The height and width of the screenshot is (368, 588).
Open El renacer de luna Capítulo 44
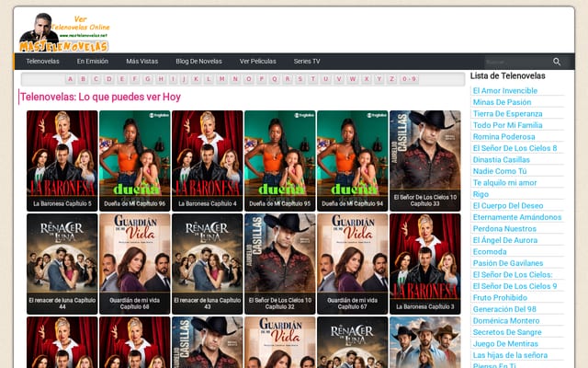(62, 264)
